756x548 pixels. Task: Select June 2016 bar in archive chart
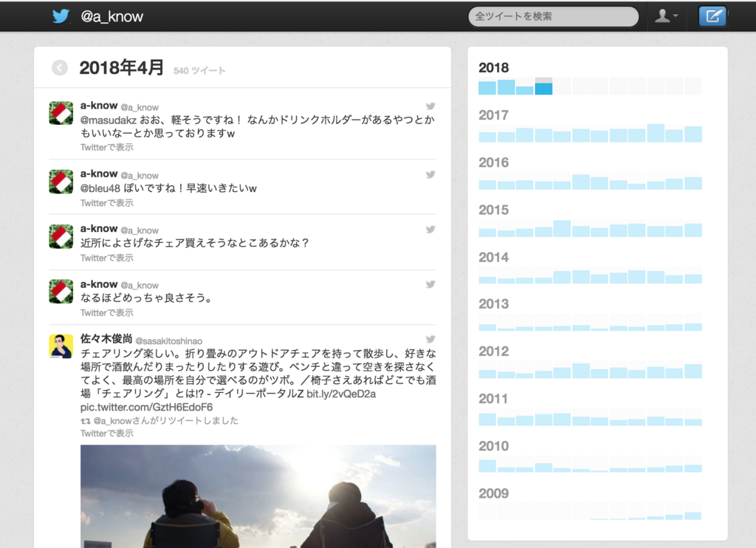581,181
